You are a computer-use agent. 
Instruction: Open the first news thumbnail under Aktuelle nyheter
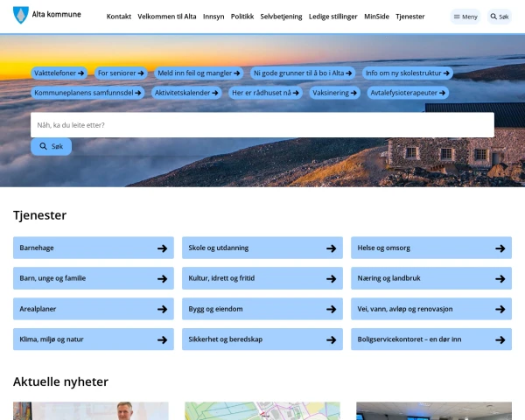click(90, 411)
